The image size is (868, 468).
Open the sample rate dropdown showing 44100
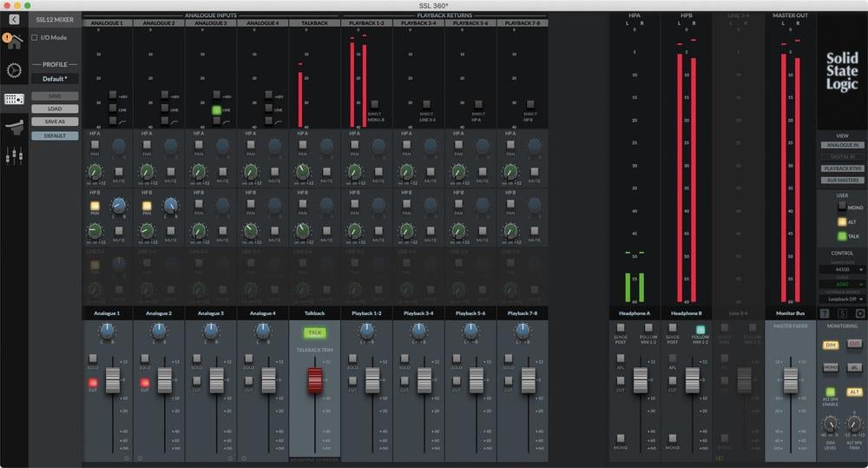click(x=843, y=270)
